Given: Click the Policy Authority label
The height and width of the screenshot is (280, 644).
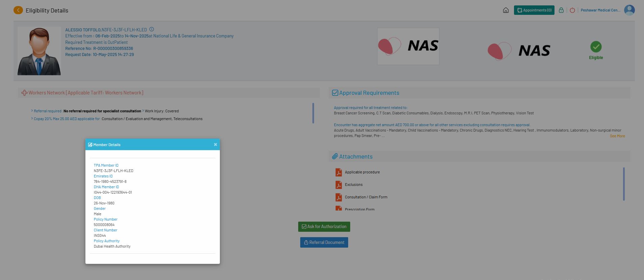Looking at the screenshot, I should 107,241.
